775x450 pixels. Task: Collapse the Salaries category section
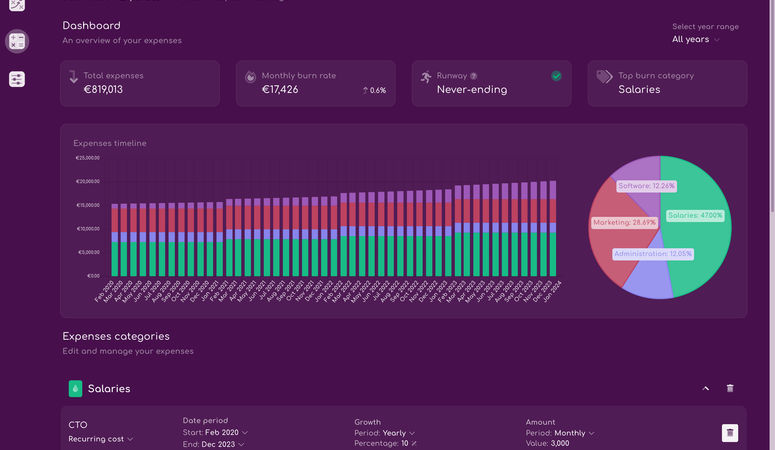[706, 388]
